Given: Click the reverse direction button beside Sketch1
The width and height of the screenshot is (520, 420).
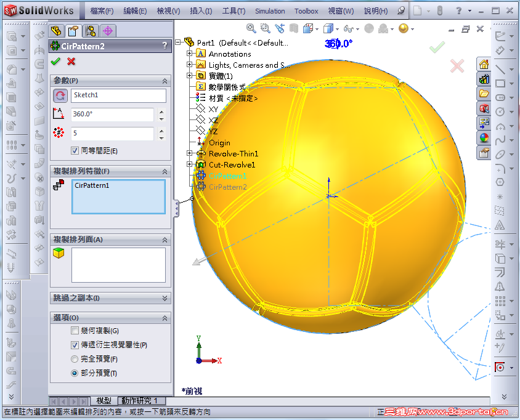Looking at the screenshot, I should tap(60, 96).
